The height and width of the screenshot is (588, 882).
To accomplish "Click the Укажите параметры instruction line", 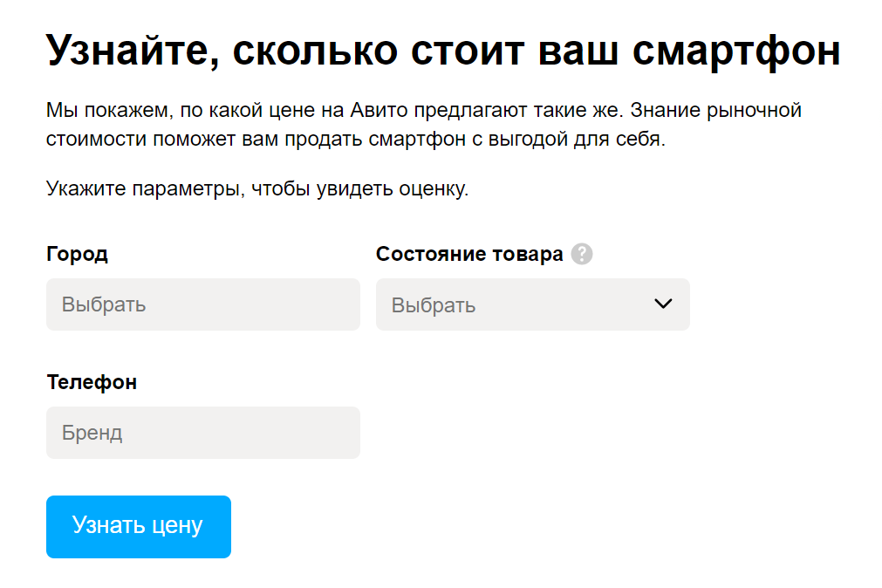I will [257, 188].
